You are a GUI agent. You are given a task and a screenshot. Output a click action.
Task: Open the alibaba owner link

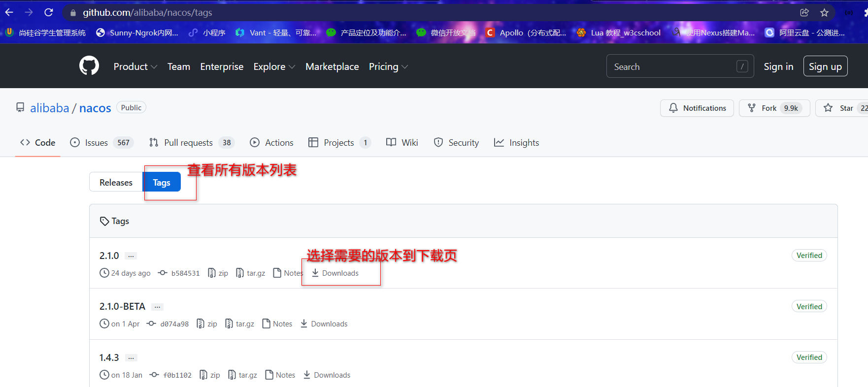click(50, 108)
